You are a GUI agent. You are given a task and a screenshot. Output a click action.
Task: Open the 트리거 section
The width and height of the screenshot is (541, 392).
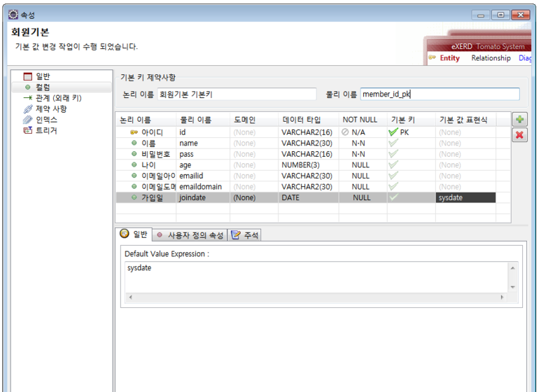[x=47, y=130]
